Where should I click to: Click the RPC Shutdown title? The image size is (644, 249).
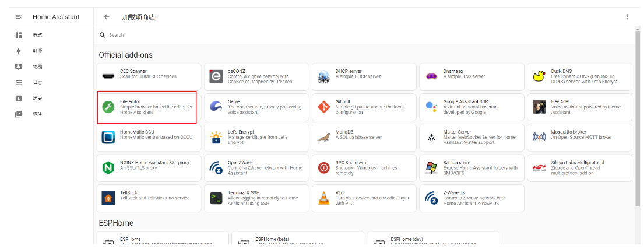[350, 162]
